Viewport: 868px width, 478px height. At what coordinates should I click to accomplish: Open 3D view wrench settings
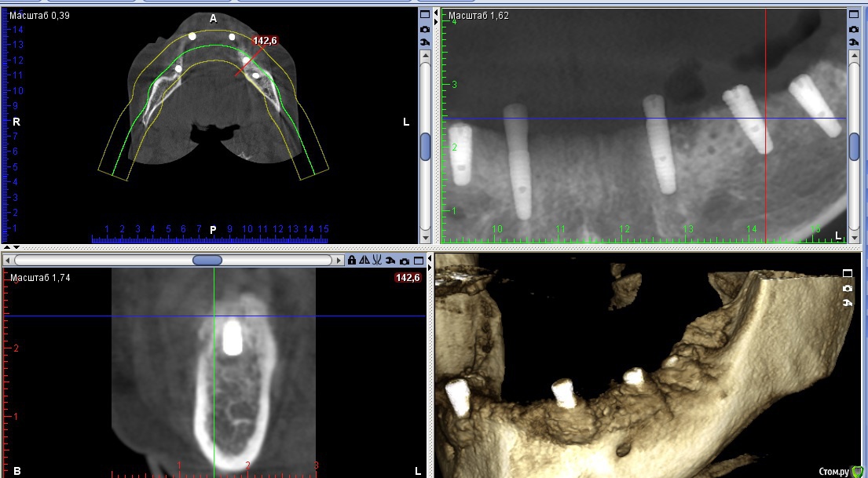click(848, 301)
